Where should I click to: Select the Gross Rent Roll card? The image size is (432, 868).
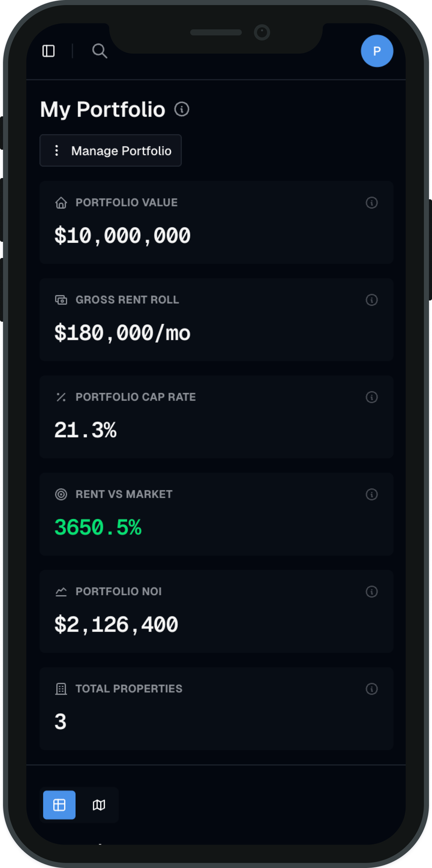pyautogui.click(x=216, y=320)
